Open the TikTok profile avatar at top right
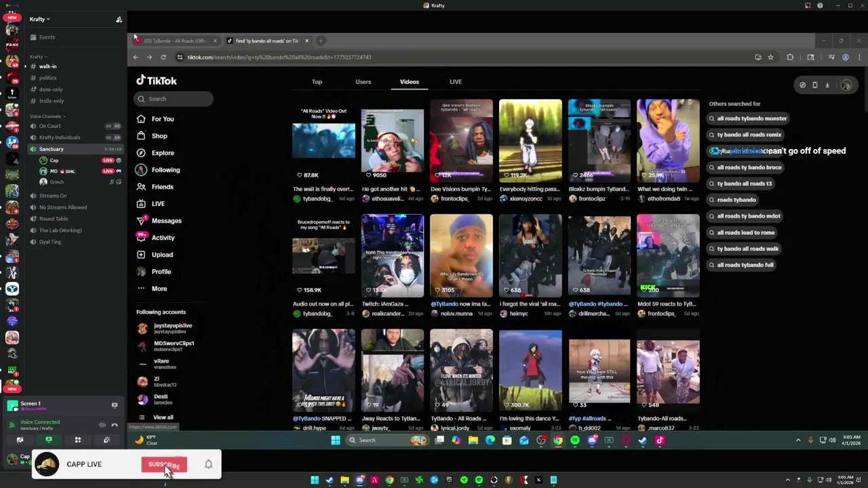 tap(846, 85)
